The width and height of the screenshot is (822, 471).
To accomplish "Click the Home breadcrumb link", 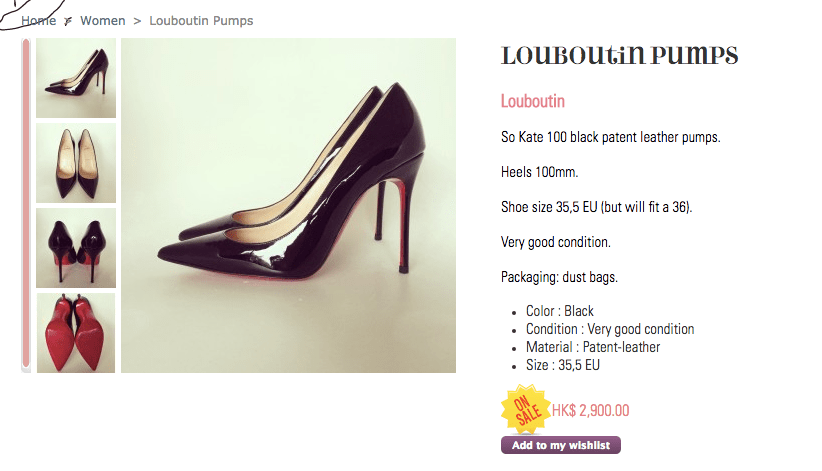I will click(38, 20).
